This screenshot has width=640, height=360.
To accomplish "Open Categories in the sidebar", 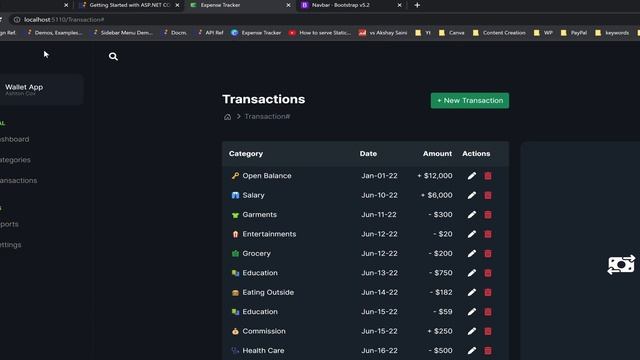I will (15, 160).
